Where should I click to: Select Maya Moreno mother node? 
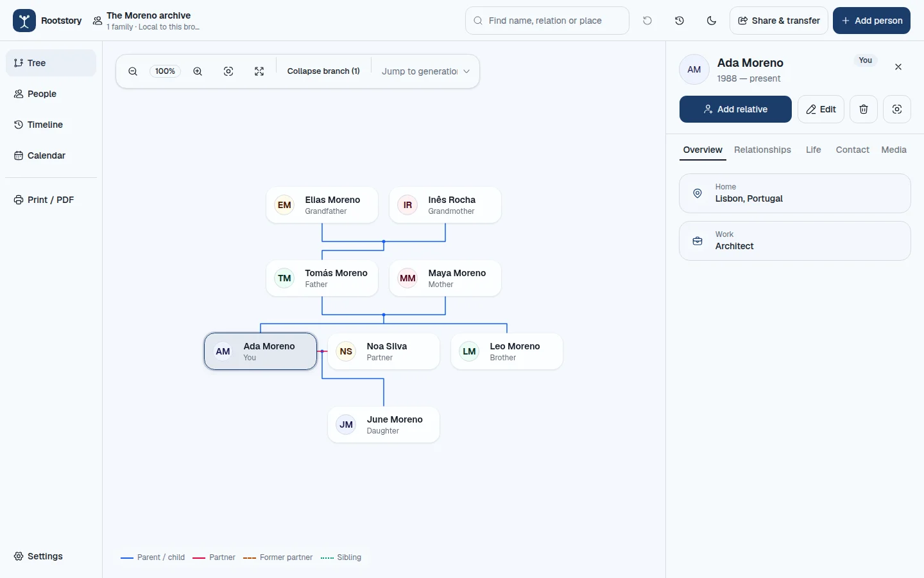pos(445,278)
